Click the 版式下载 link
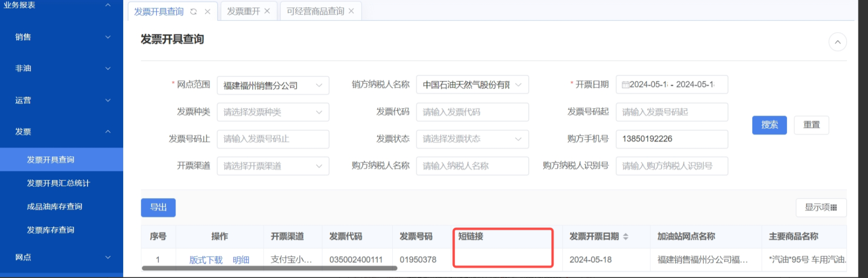The image size is (868, 278). [206, 260]
